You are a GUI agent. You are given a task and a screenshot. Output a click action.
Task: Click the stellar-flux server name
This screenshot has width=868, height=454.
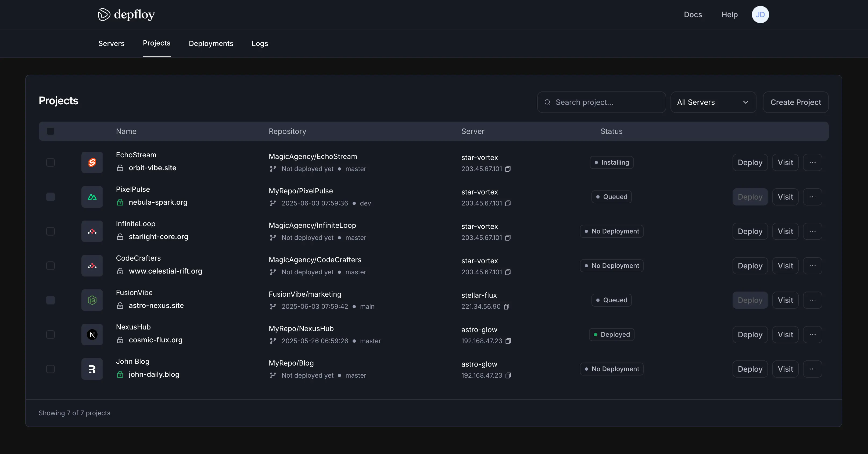click(x=479, y=295)
